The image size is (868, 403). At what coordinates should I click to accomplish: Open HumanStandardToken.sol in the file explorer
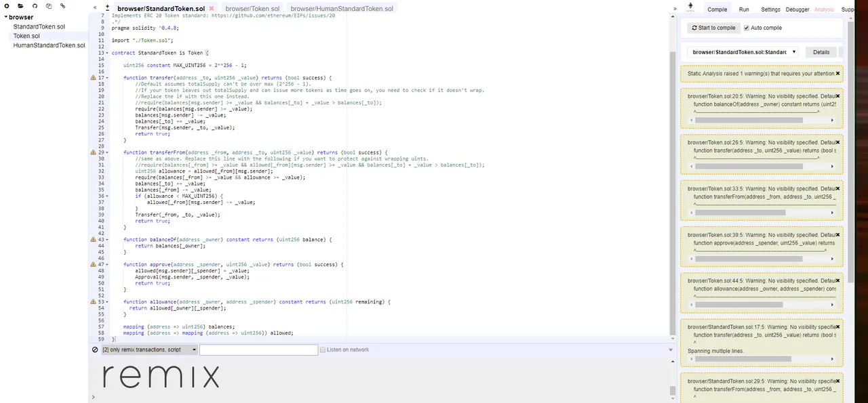pyautogui.click(x=49, y=45)
